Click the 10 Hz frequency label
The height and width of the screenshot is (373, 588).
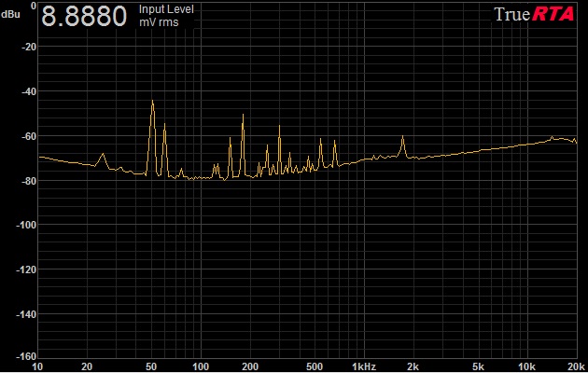37,366
